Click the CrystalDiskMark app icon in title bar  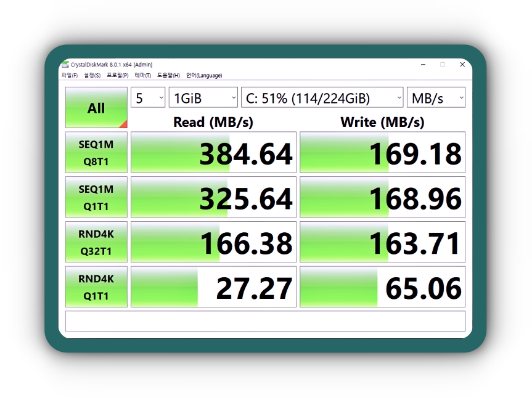(x=65, y=65)
